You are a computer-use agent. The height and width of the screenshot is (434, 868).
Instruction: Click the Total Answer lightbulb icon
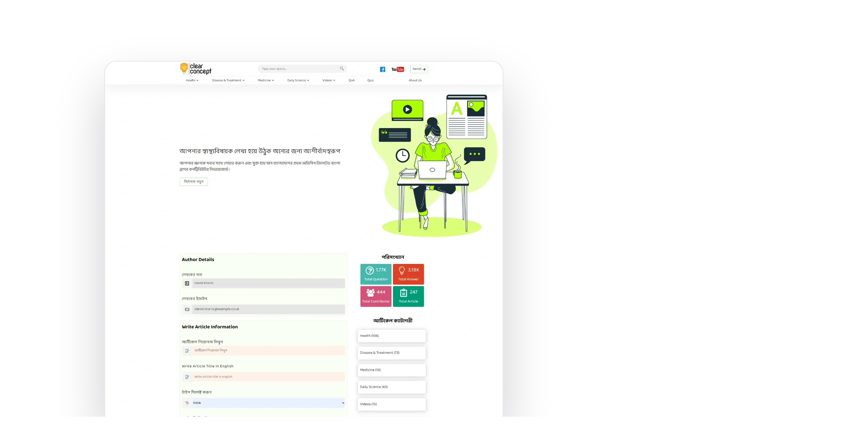402,270
